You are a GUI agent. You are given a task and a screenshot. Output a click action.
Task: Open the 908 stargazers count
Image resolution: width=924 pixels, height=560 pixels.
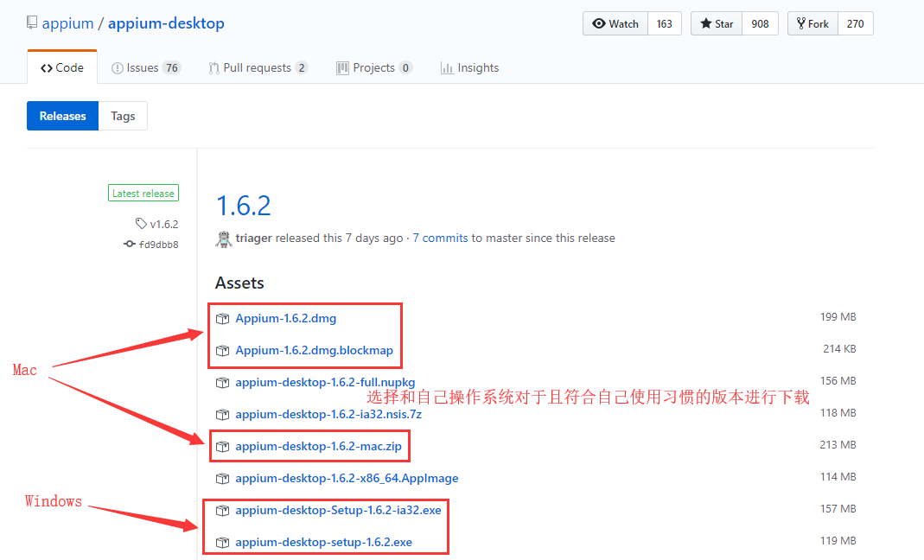point(760,23)
